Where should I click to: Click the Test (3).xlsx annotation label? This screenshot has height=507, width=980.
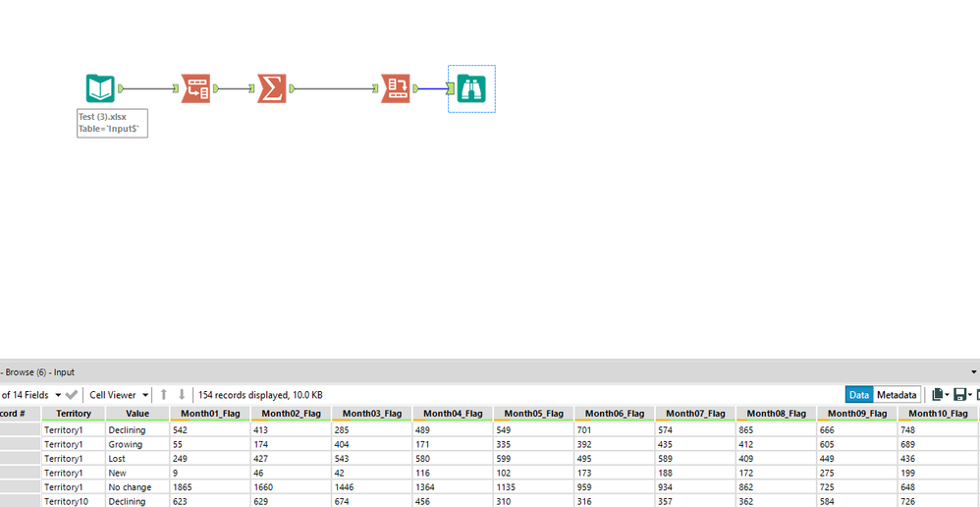point(113,123)
